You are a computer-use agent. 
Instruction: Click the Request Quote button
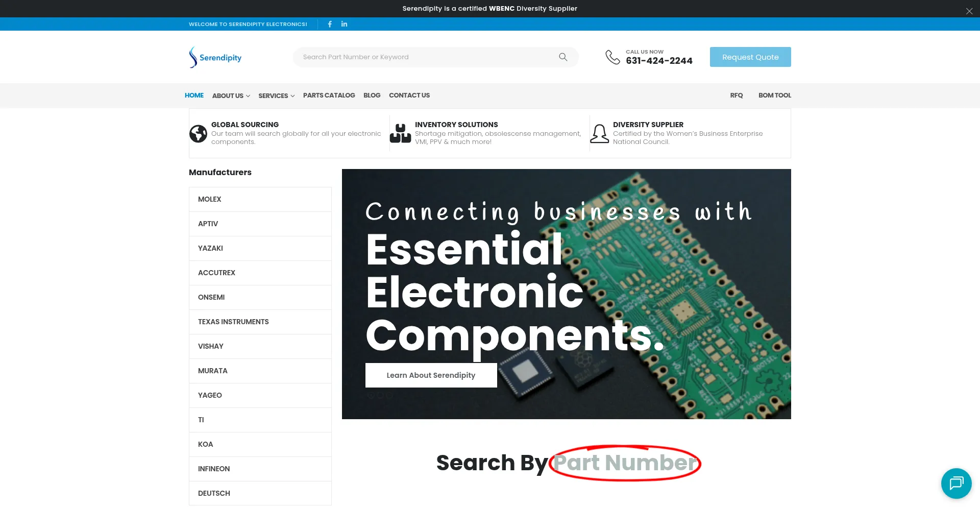[750, 57]
